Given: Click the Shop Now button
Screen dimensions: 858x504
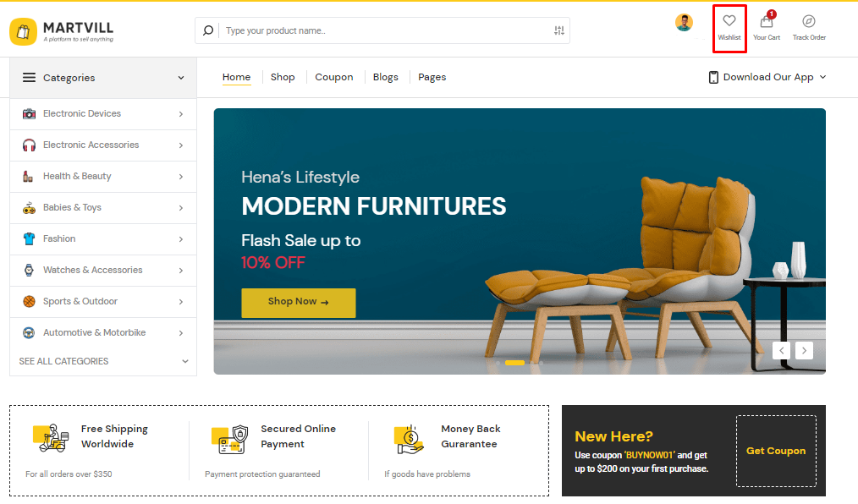Looking at the screenshot, I should point(298,303).
